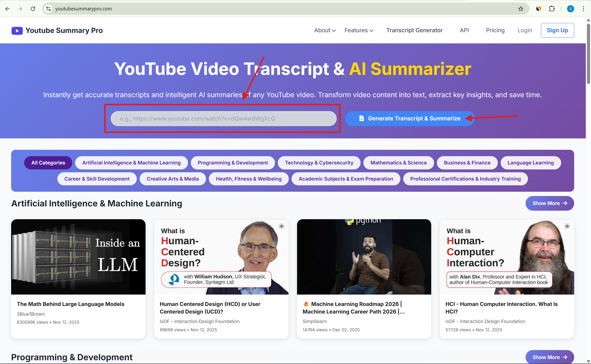The height and width of the screenshot is (364, 591).
Task: Click the YouTube URL input field
Action: tap(223, 118)
